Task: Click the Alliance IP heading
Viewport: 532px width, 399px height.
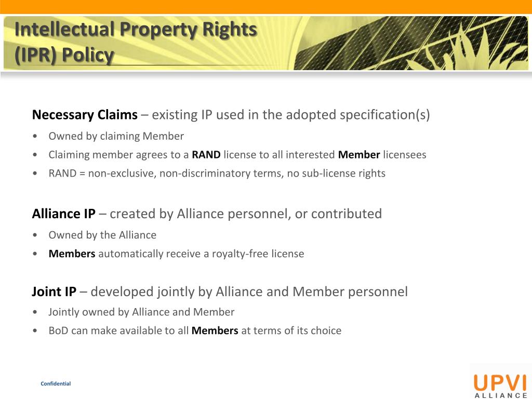Action: pyautogui.click(x=64, y=214)
